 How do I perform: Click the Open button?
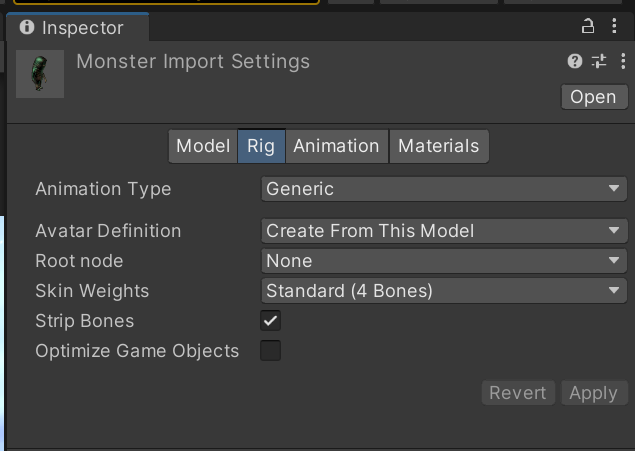[x=594, y=97]
